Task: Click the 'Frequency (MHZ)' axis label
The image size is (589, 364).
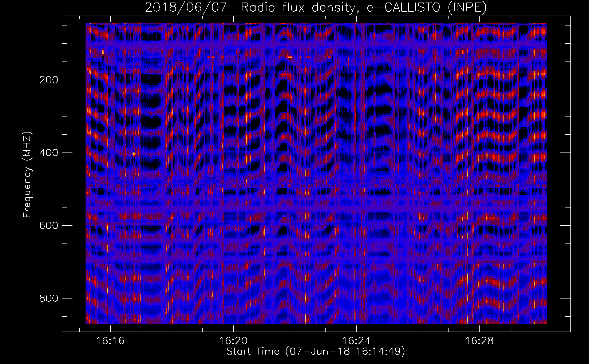Action: point(27,175)
